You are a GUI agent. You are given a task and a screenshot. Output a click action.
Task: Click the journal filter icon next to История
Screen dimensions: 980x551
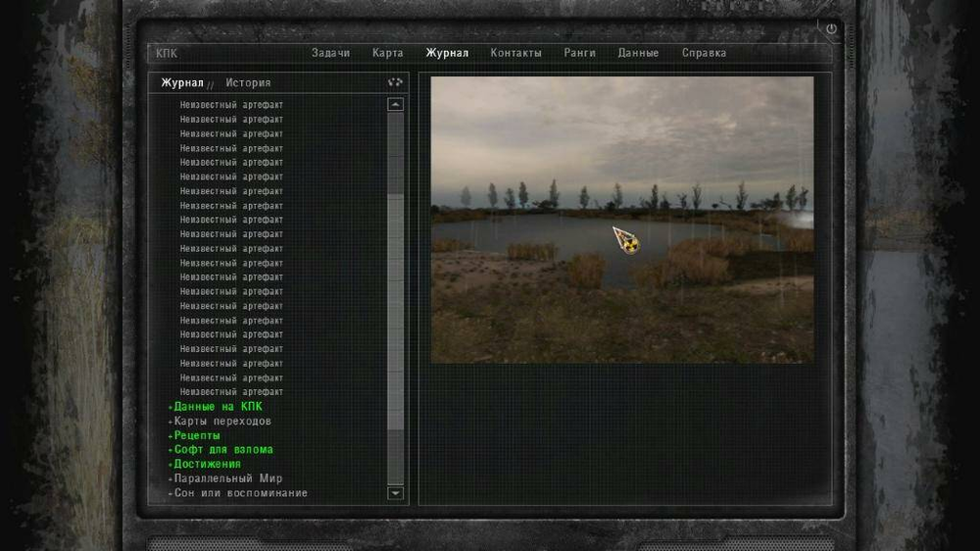pos(395,82)
